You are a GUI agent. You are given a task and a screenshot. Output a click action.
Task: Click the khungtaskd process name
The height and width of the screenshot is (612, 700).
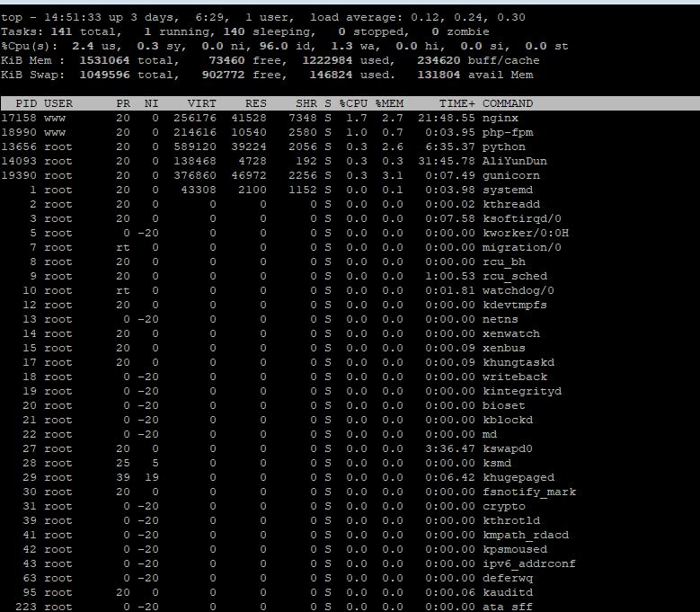[518, 362]
